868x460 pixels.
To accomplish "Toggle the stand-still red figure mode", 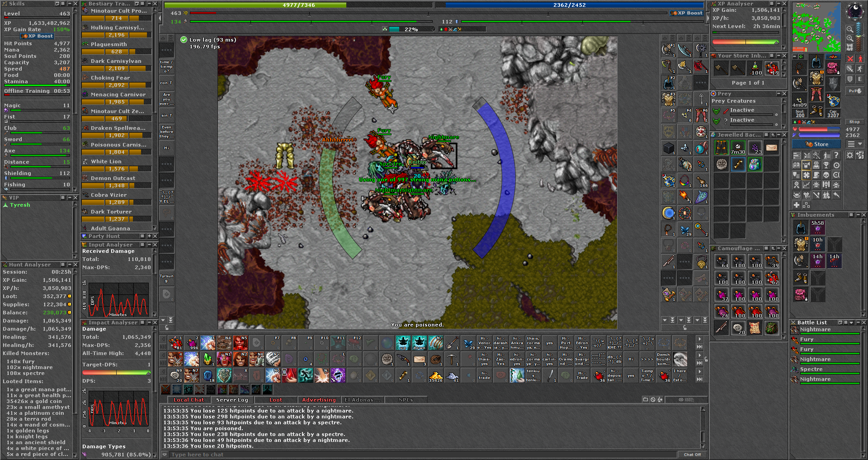I will pos(860,59).
